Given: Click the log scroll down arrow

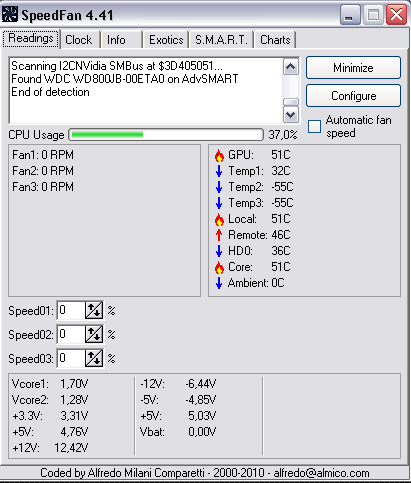Looking at the screenshot, I should click(291, 115).
